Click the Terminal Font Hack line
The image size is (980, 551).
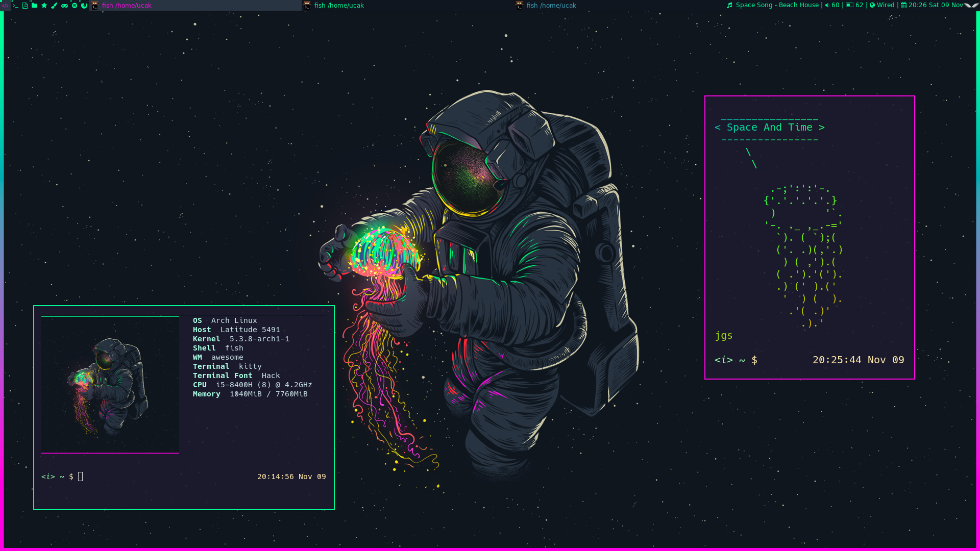point(236,375)
